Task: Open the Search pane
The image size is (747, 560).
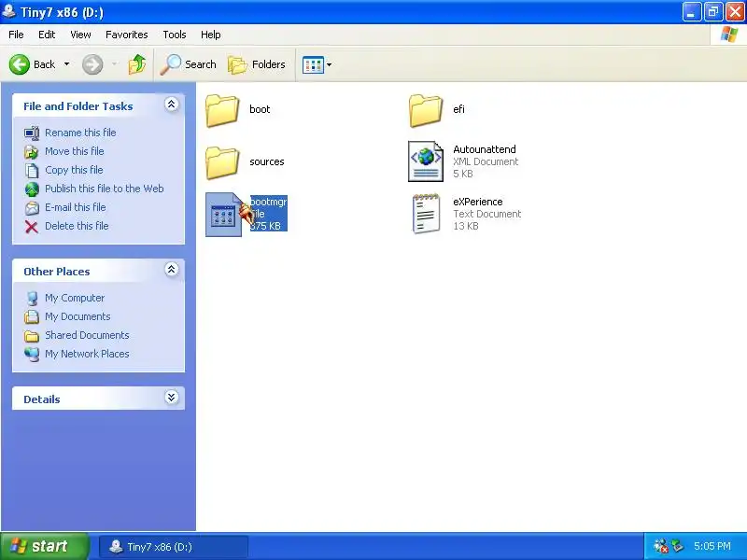Action: coord(189,64)
